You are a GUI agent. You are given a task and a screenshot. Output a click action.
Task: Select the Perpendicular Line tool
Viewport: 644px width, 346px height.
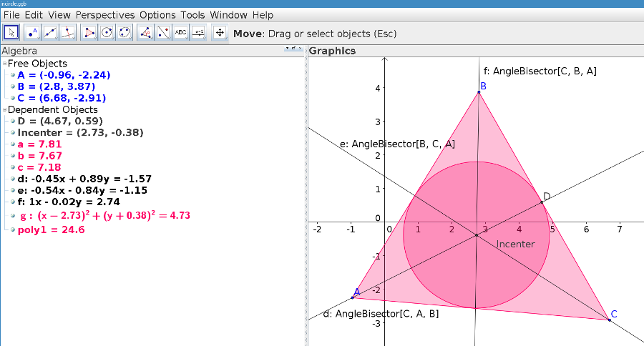click(69, 33)
